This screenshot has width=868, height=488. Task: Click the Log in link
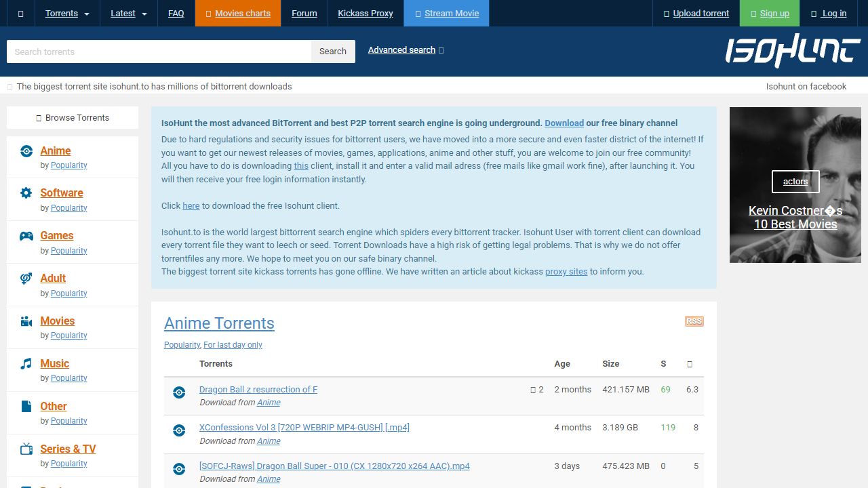(x=829, y=14)
